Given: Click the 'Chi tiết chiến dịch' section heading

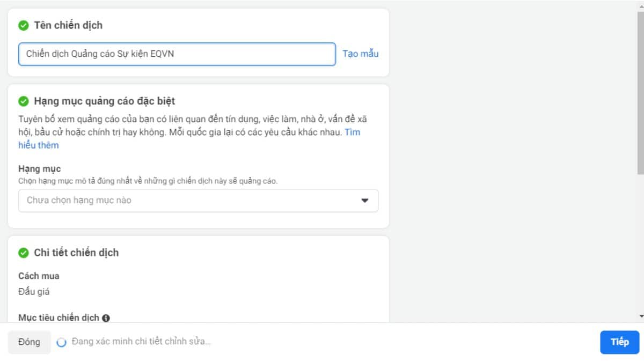Looking at the screenshot, I should click(x=76, y=253).
